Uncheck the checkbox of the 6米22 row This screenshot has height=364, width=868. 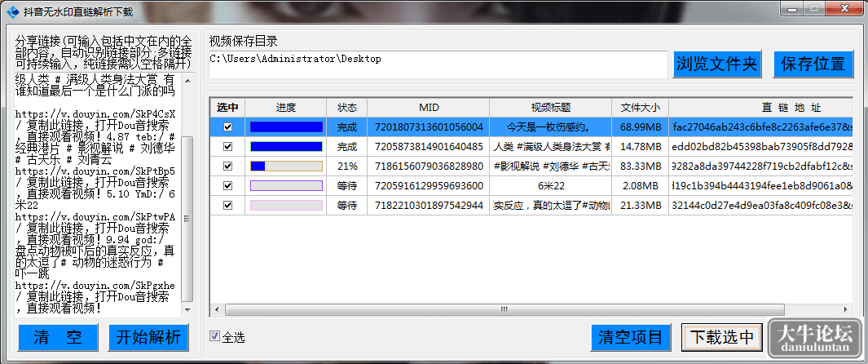tap(227, 185)
